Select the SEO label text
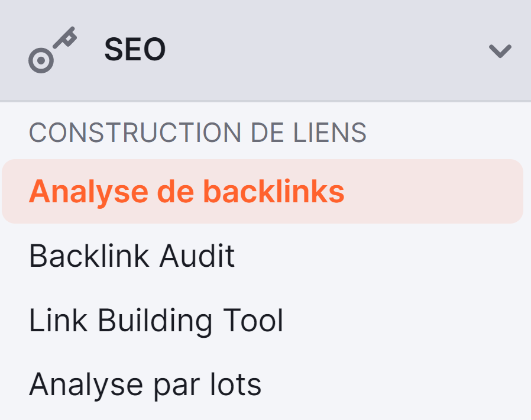Screen dimensions: 531x420 tap(135, 50)
